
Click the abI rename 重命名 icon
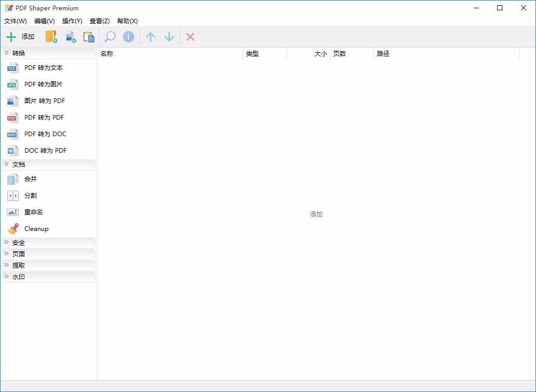pyautogui.click(x=12, y=212)
